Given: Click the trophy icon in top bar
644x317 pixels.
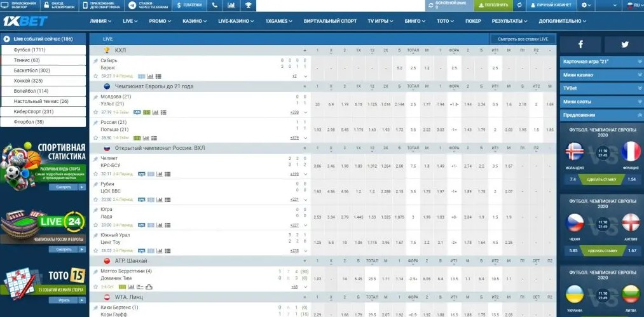Looking at the screenshot, I should [248, 5].
